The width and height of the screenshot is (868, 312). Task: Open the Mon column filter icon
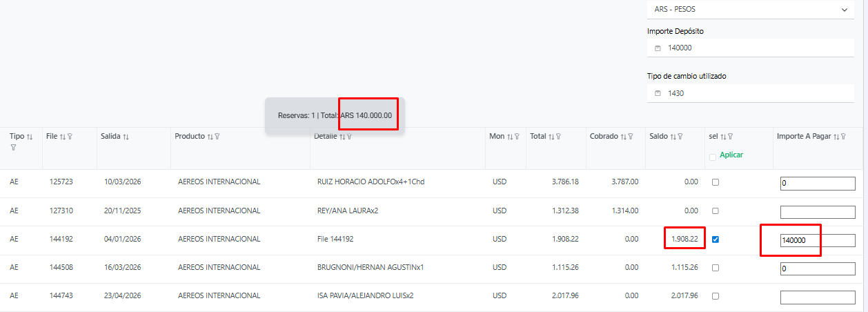517,137
